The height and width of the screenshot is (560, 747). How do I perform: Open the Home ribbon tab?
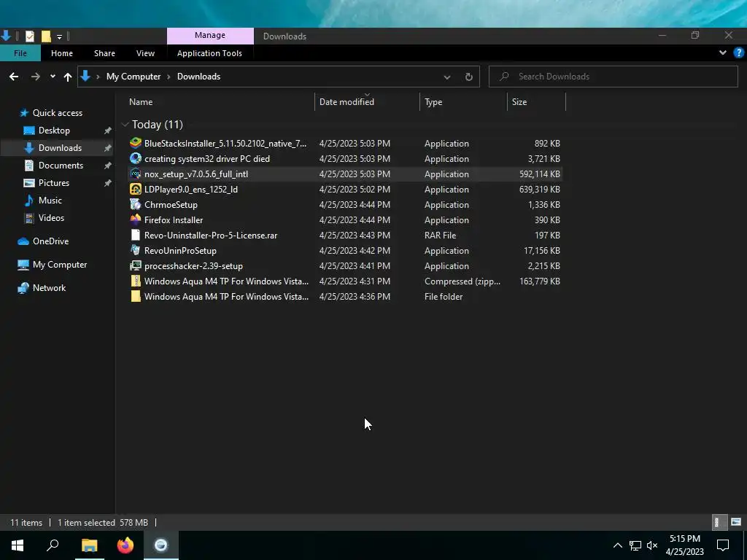coord(62,52)
